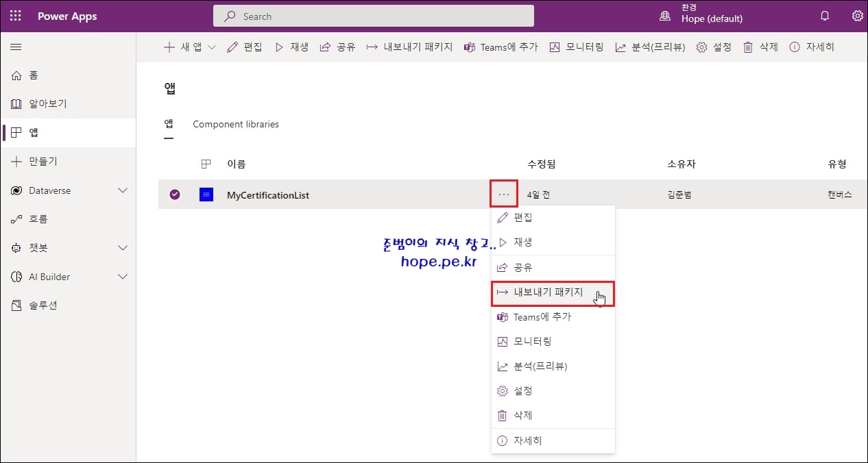Open the MyCertificationList app name
868x463 pixels.
[268, 195]
